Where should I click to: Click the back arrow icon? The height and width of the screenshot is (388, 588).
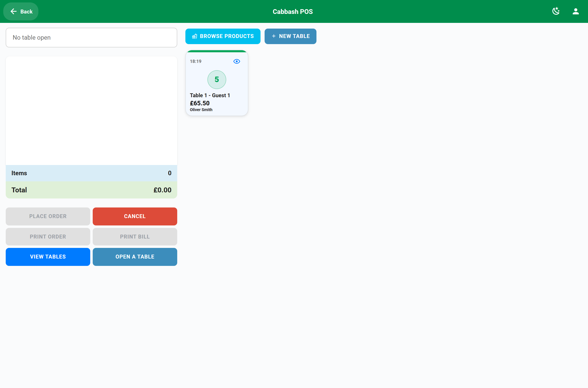coord(14,11)
